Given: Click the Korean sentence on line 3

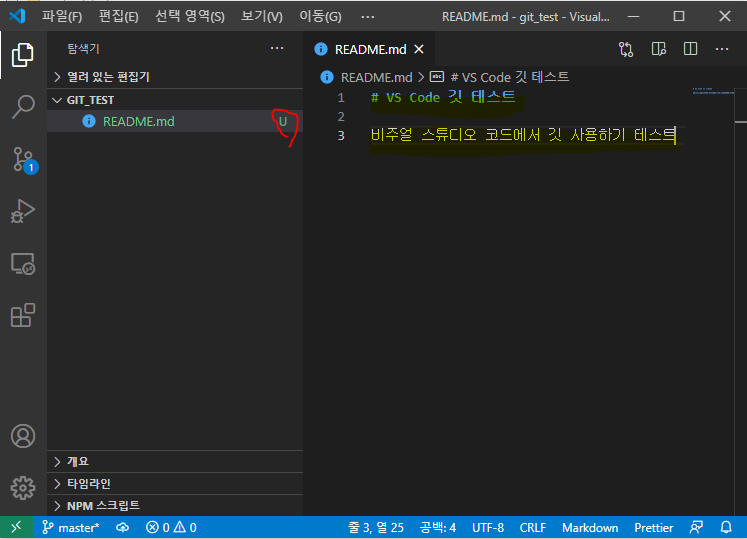Looking at the screenshot, I should [523, 135].
